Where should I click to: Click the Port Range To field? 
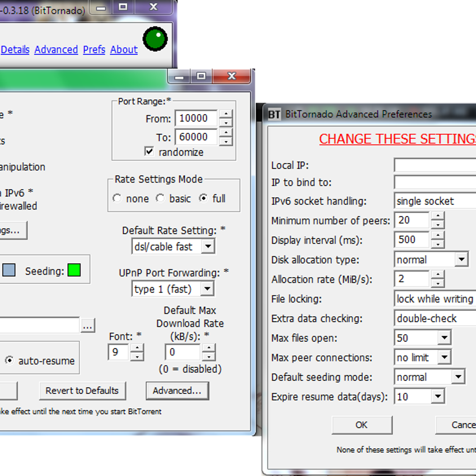[196, 137]
